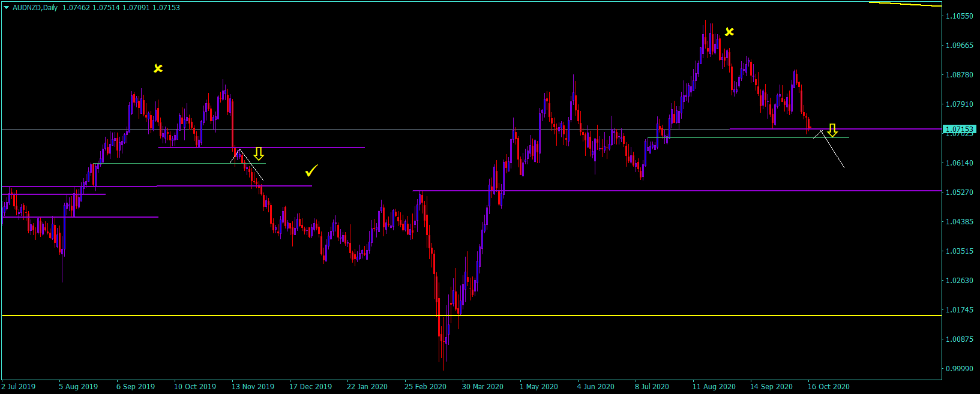
Task: Select the yellow X mark above September 2019 peak
Action: [158, 68]
